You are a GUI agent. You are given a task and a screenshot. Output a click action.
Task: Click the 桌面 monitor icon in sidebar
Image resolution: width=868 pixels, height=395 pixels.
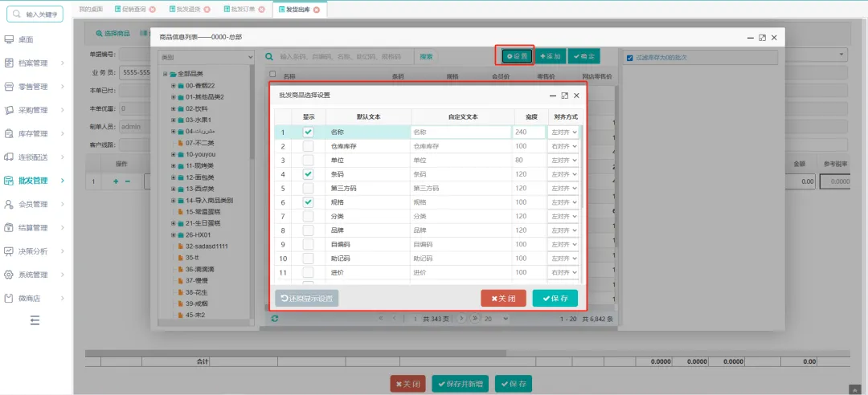click(9, 39)
